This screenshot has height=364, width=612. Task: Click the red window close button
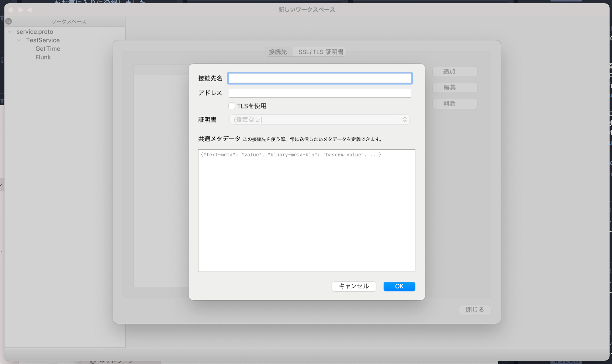coord(11,10)
